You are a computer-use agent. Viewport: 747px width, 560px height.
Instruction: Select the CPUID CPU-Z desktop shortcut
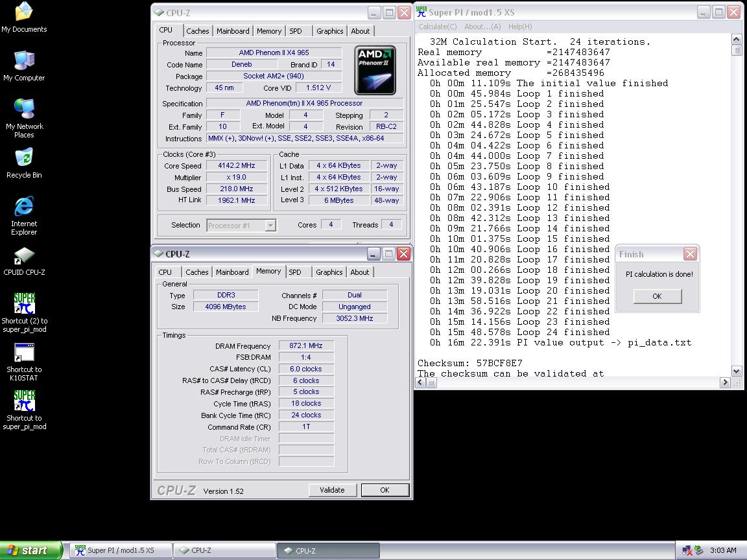24,262
